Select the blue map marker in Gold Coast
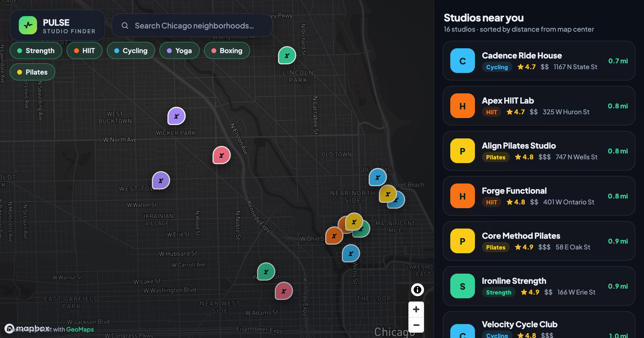The height and width of the screenshot is (338, 644). (378, 177)
